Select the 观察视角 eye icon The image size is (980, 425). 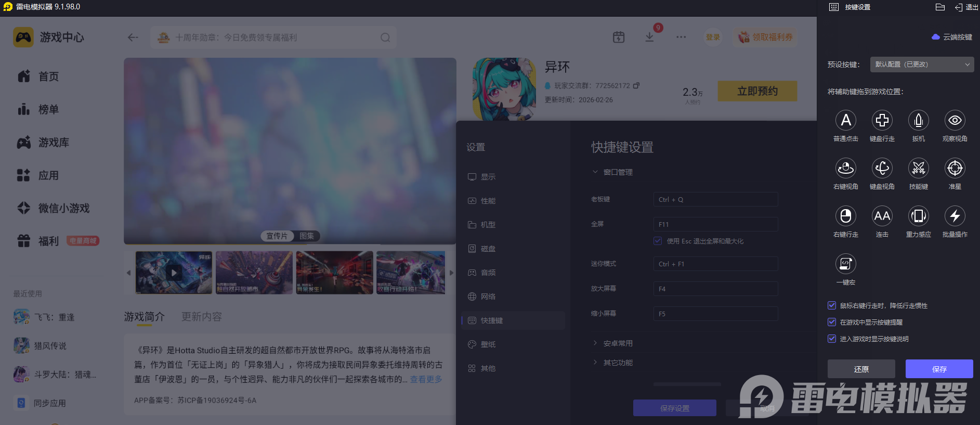tap(955, 120)
